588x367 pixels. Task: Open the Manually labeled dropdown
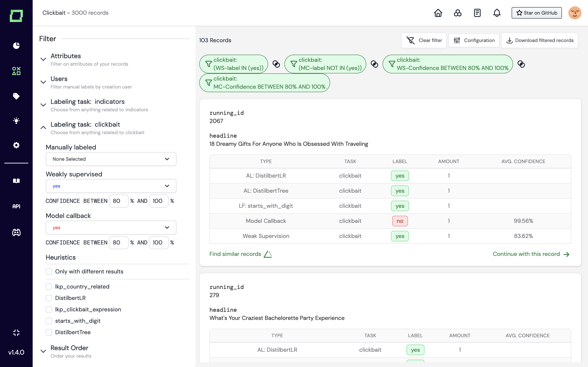pos(111,159)
